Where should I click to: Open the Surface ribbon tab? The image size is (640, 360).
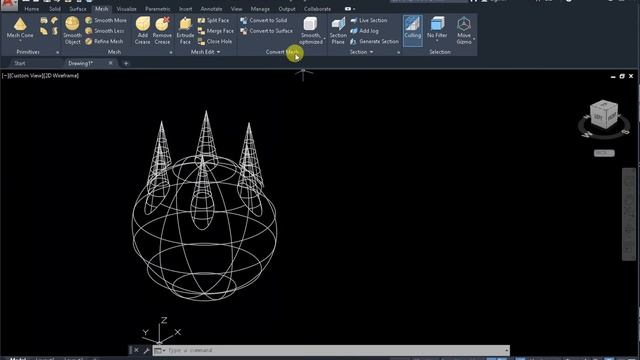[x=78, y=9]
